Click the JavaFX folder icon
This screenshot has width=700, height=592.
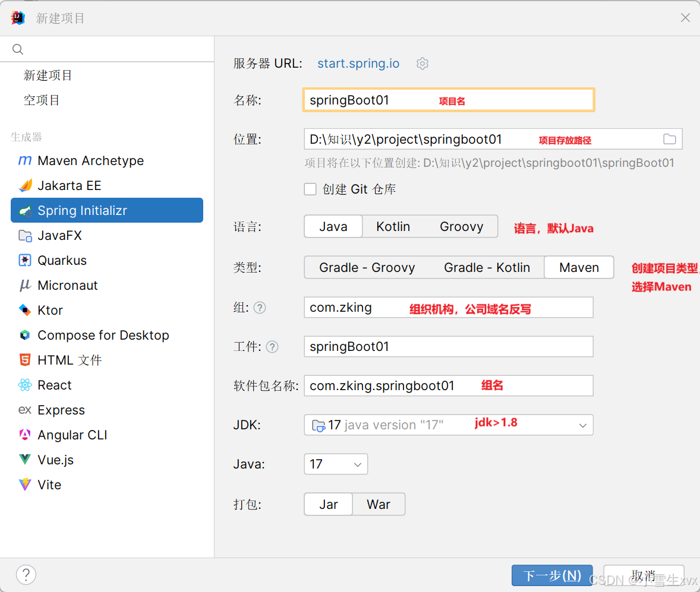[x=25, y=235]
